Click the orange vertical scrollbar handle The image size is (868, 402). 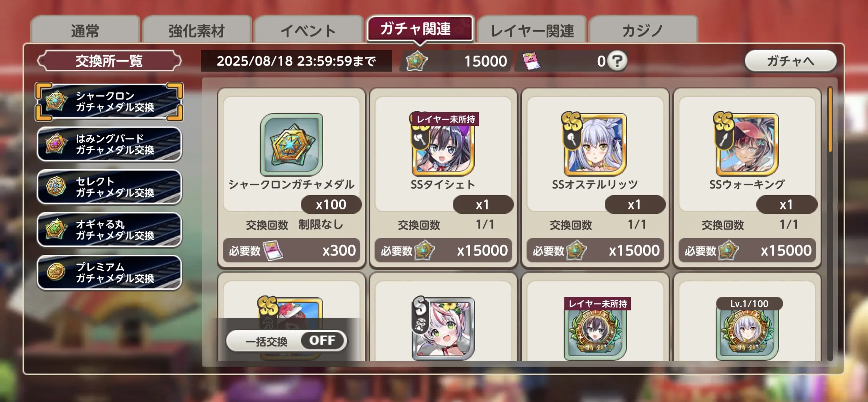(x=830, y=120)
